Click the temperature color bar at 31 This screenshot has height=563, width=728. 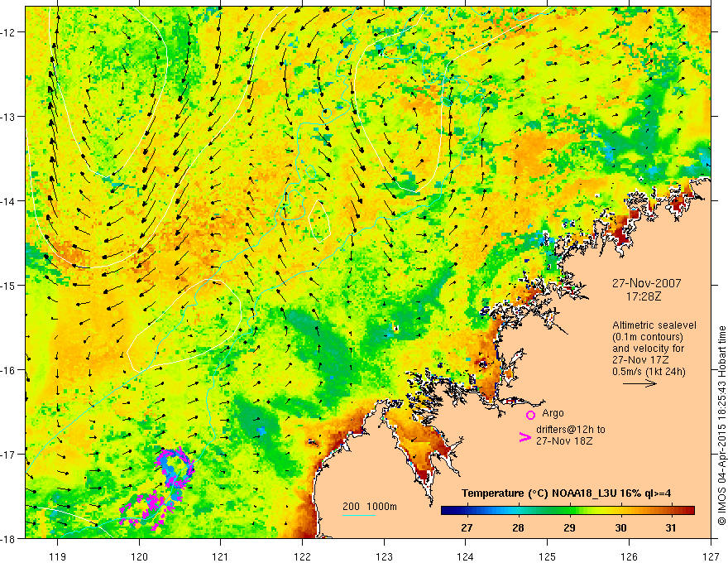pyautogui.click(x=670, y=511)
